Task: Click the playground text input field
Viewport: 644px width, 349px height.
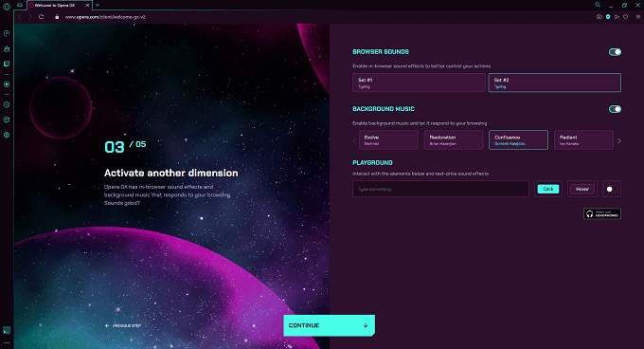Action: (x=440, y=189)
